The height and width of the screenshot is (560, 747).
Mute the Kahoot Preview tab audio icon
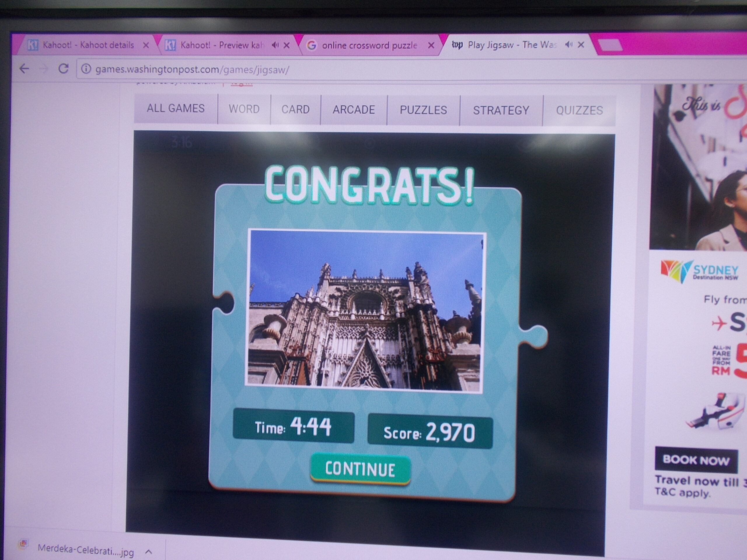pos(275,45)
